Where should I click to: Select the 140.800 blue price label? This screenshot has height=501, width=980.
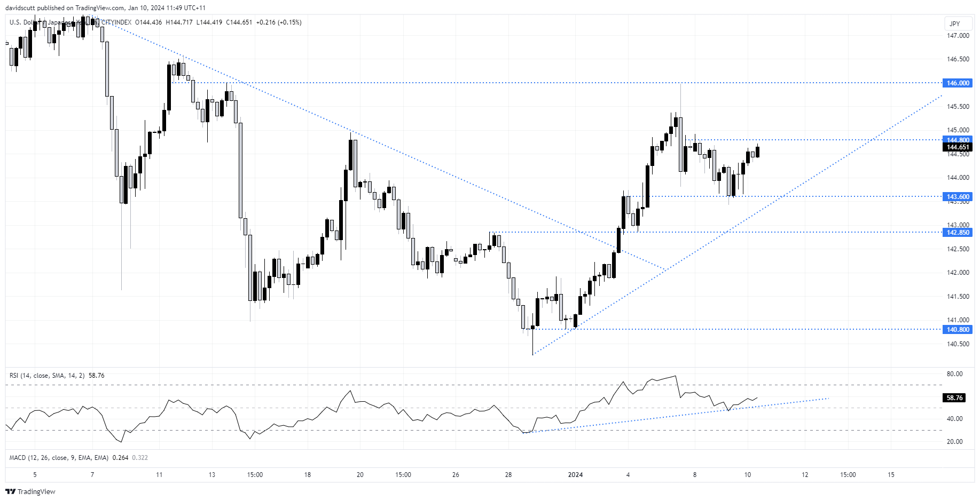(958, 330)
